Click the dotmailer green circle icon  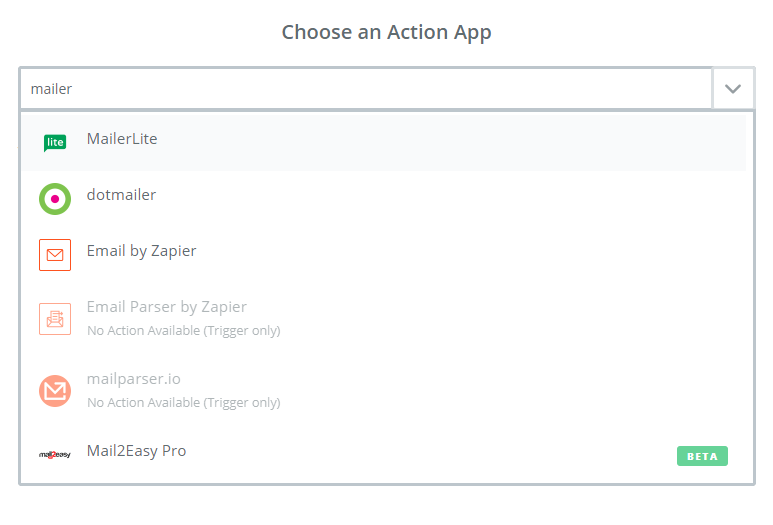click(55, 199)
